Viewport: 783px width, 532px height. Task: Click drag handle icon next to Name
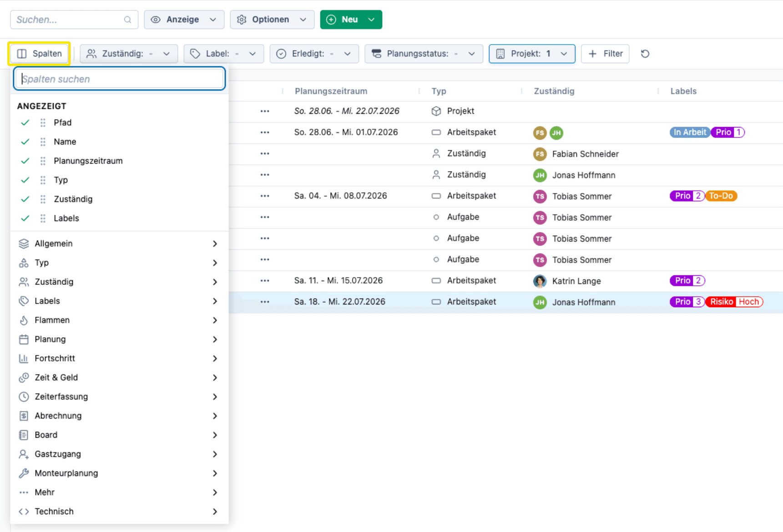coord(43,142)
